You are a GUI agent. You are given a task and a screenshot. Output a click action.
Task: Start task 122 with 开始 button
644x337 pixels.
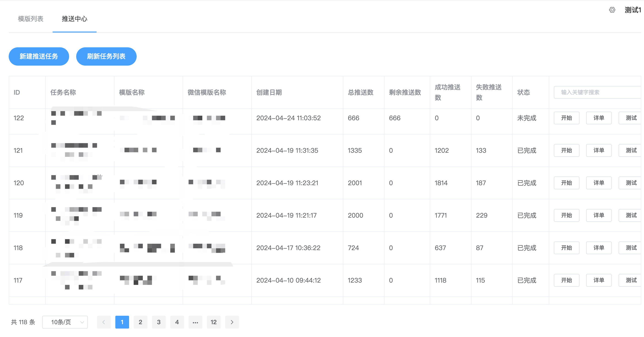point(566,118)
